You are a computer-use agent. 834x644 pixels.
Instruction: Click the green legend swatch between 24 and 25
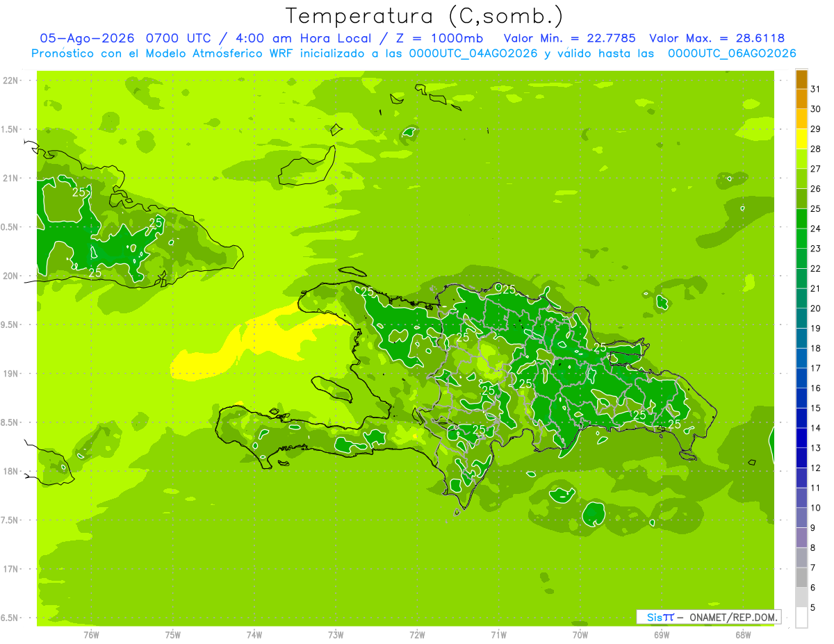point(801,219)
